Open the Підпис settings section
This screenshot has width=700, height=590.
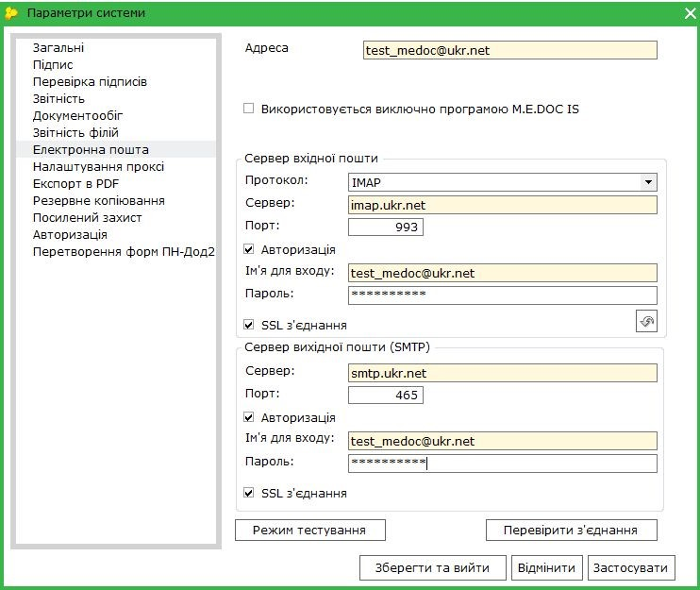pos(53,64)
